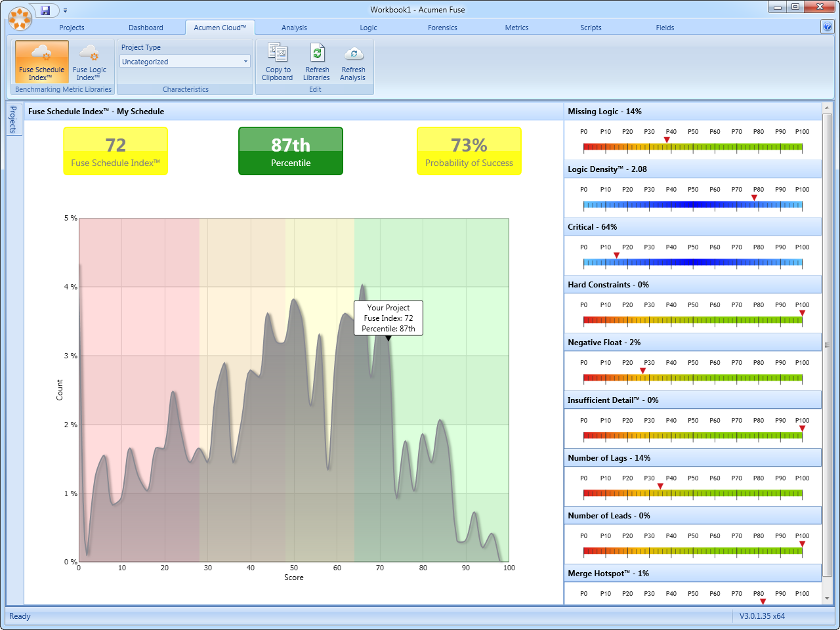Click the V3.0.1.35 x64 version label
Screen dimensions: 840x630
[x=762, y=616]
